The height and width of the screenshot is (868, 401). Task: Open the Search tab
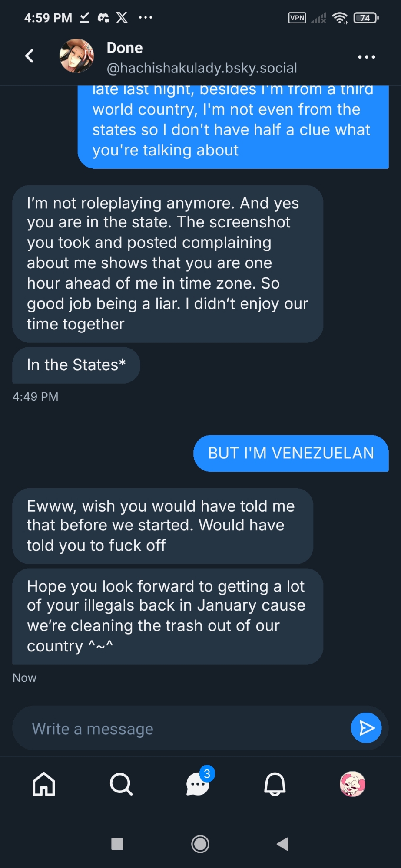[121, 784]
